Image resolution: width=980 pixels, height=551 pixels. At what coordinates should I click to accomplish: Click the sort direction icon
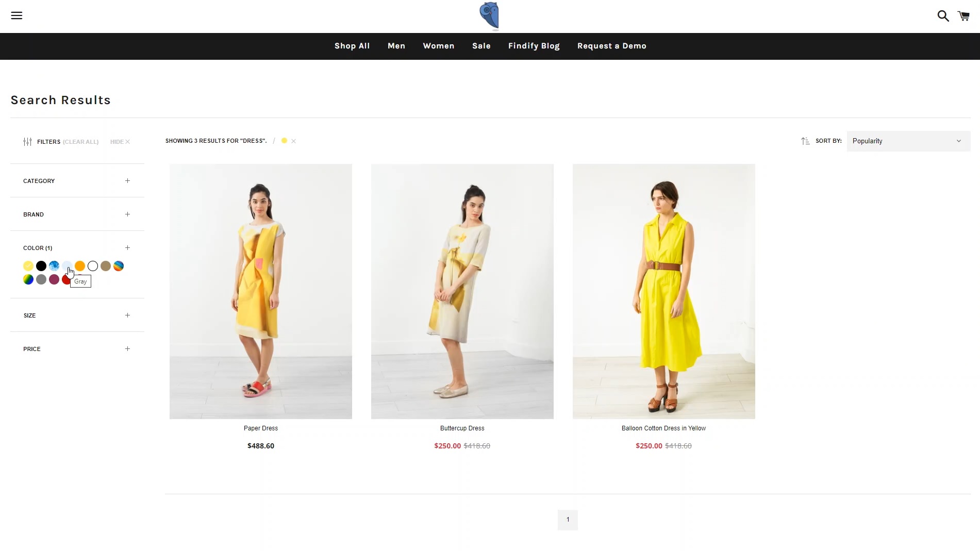pos(805,141)
